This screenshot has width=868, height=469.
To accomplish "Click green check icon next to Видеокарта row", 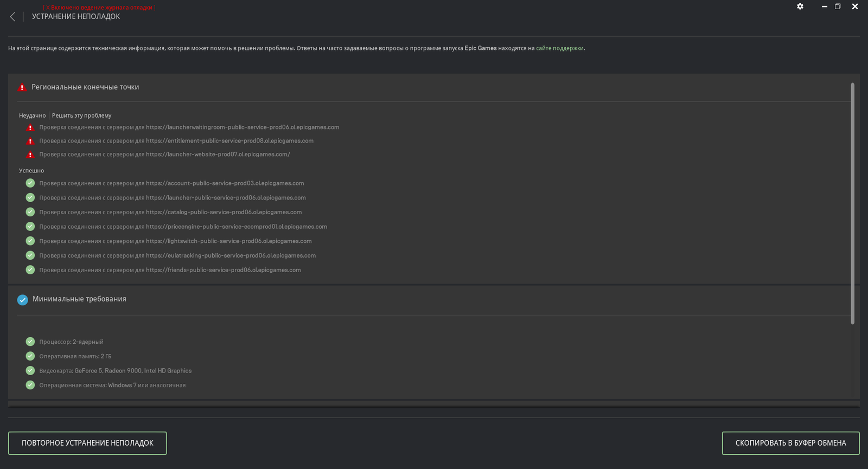I will tap(30, 370).
